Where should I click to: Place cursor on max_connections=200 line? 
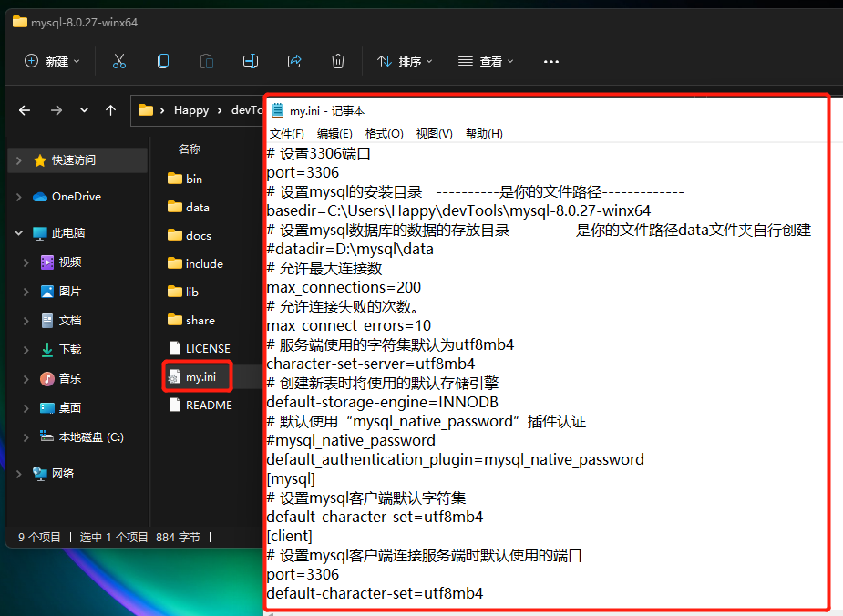coord(344,287)
